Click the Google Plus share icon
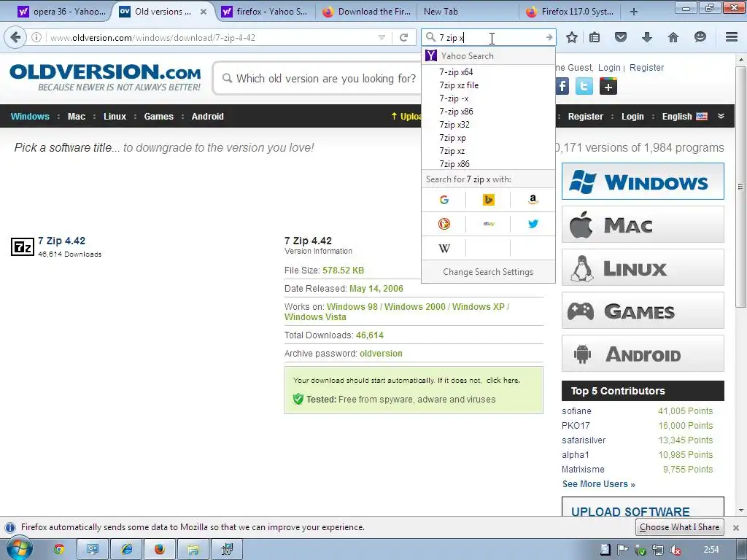Viewport: 747px width, 560px height. (608, 87)
